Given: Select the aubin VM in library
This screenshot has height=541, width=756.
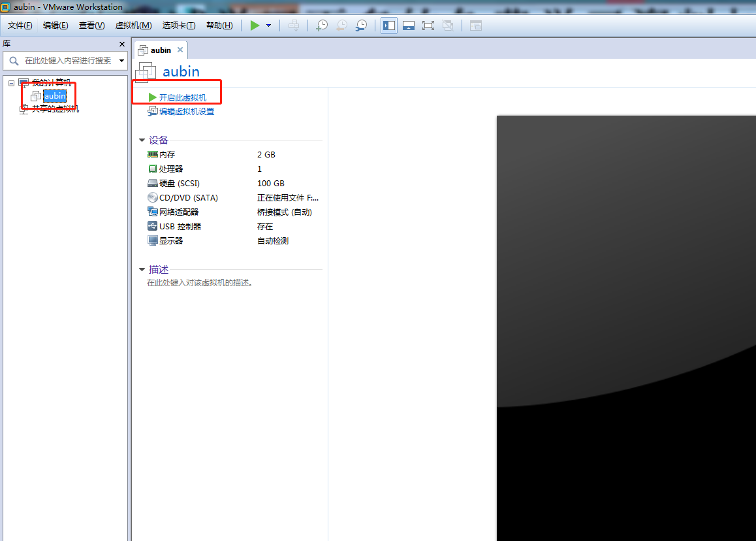Looking at the screenshot, I should 54,96.
